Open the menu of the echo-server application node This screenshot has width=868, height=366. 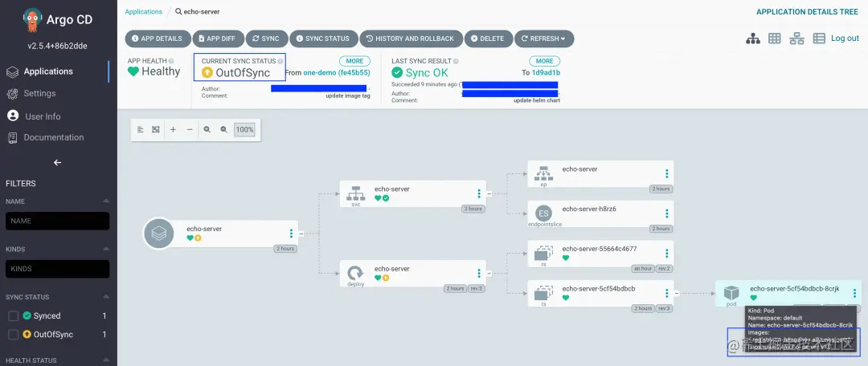[x=291, y=234]
